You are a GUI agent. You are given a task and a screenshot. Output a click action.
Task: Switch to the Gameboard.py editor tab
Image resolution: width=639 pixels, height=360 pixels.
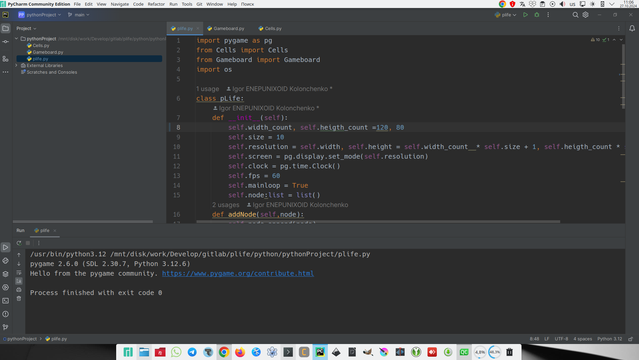[x=226, y=29]
